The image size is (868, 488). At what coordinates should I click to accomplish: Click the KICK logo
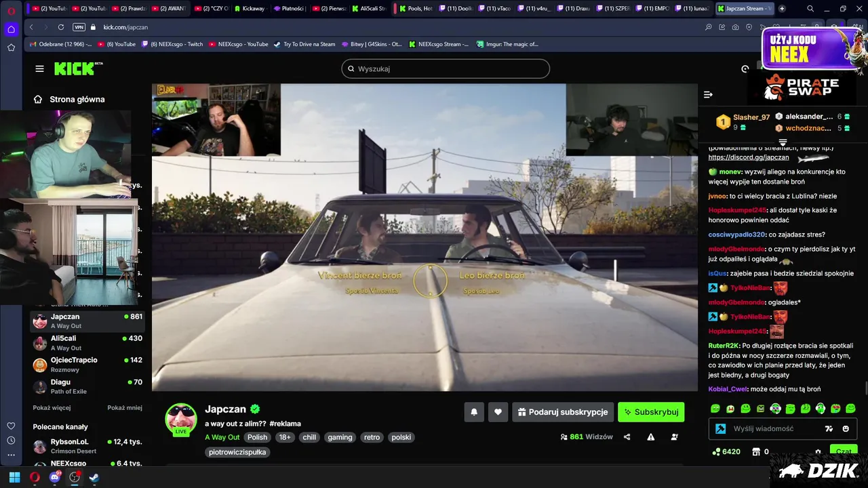[x=78, y=68]
